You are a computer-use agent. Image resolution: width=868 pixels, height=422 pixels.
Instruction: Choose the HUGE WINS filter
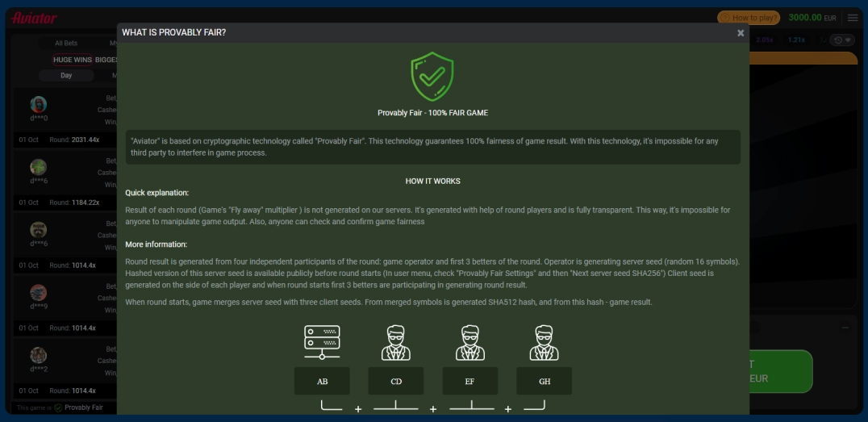[x=73, y=60]
